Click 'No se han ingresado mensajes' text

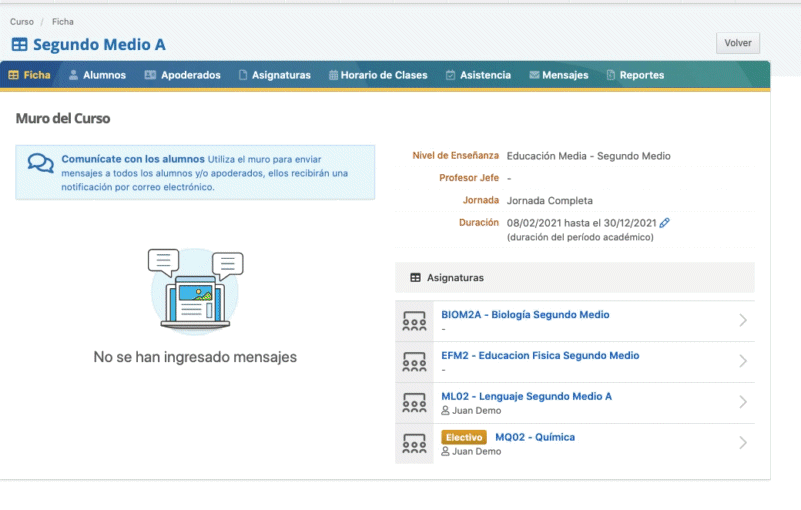(x=195, y=357)
